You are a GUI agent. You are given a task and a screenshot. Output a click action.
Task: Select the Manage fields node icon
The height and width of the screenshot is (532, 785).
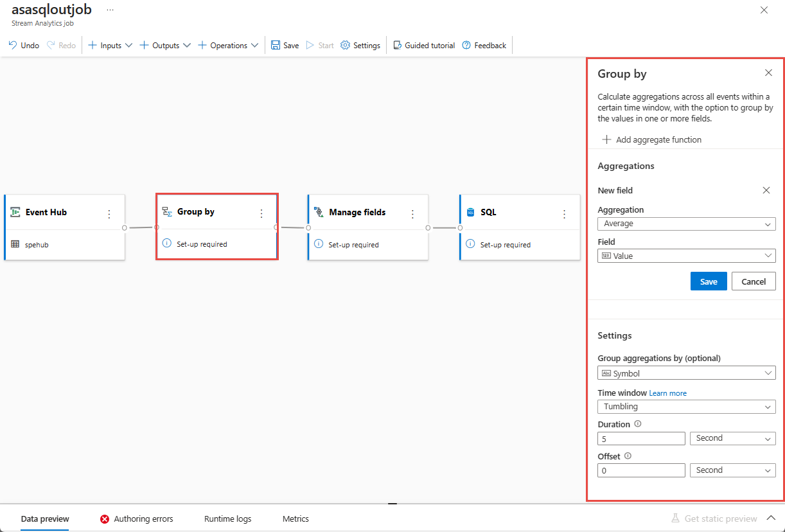click(319, 211)
